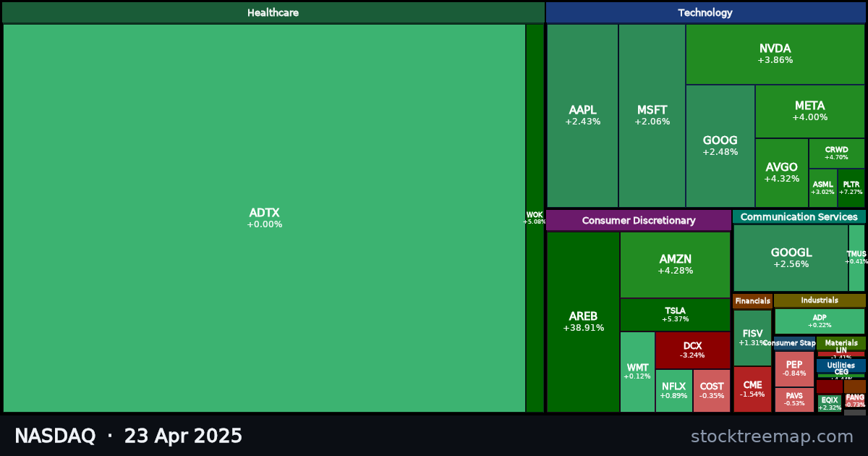Select the NVDA +3.86% tile
868x456 pixels.
click(775, 54)
